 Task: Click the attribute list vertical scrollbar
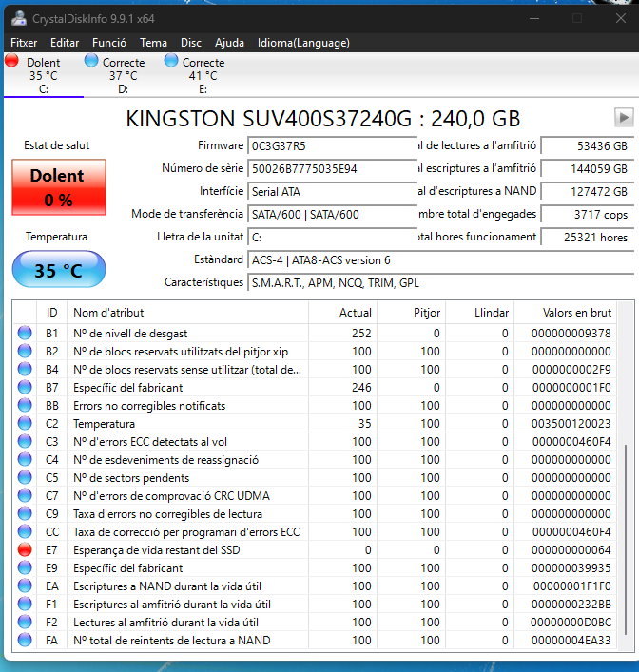coord(626,539)
